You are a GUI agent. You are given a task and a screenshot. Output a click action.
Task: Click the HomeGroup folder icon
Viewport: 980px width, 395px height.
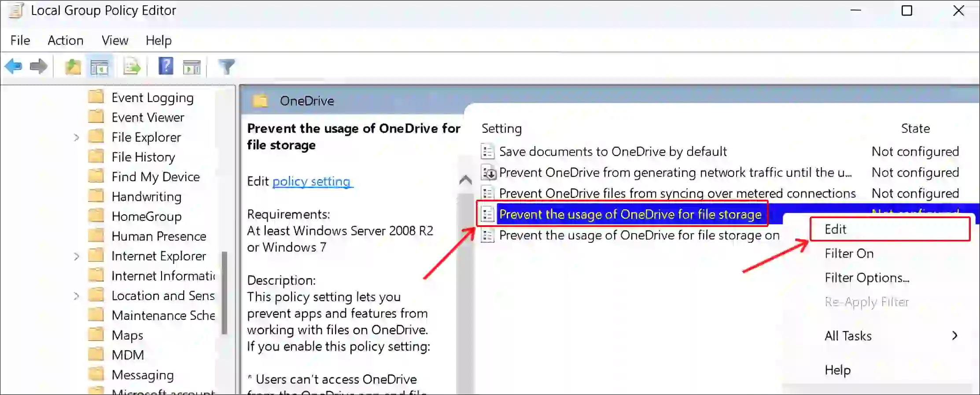pyautogui.click(x=96, y=216)
